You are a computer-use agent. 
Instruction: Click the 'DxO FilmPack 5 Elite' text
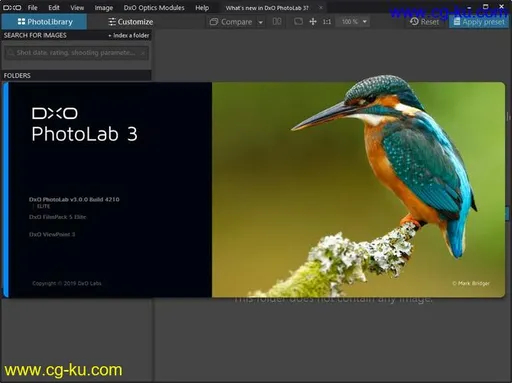(57, 217)
